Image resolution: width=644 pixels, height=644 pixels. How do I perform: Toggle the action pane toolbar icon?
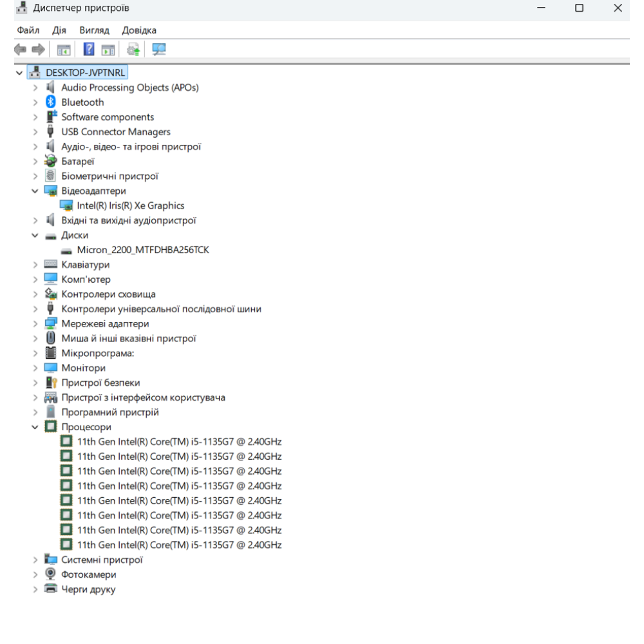pyautogui.click(x=108, y=50)
